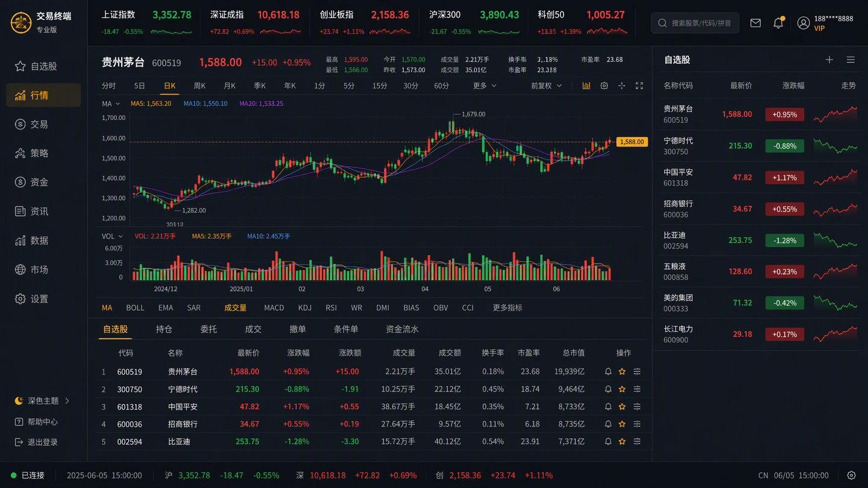Add a stock with the watchlist plus icon
868x488 pixels.
click(829, 60)
